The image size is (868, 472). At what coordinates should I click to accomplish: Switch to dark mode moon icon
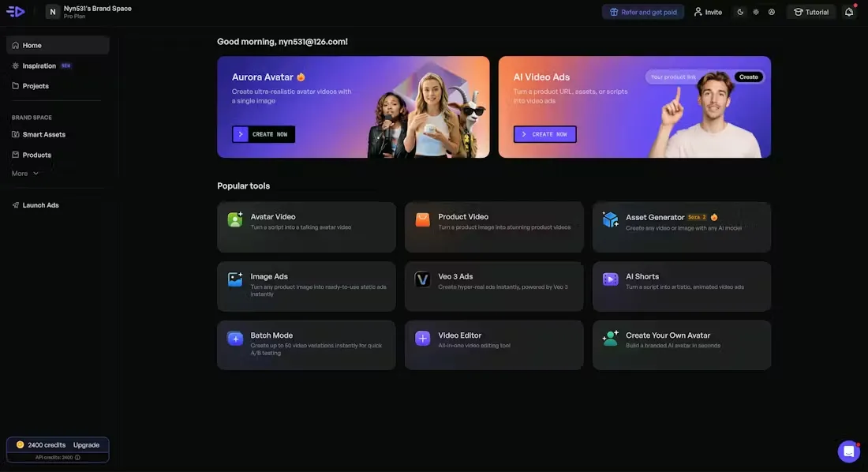pos(740,12)
